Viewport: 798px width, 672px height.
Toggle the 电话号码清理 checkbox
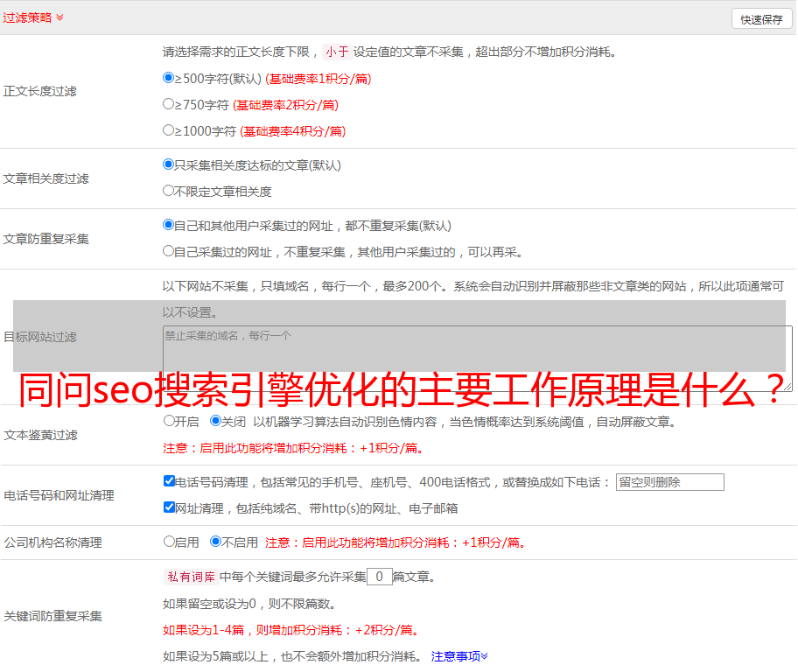(169, 481)
